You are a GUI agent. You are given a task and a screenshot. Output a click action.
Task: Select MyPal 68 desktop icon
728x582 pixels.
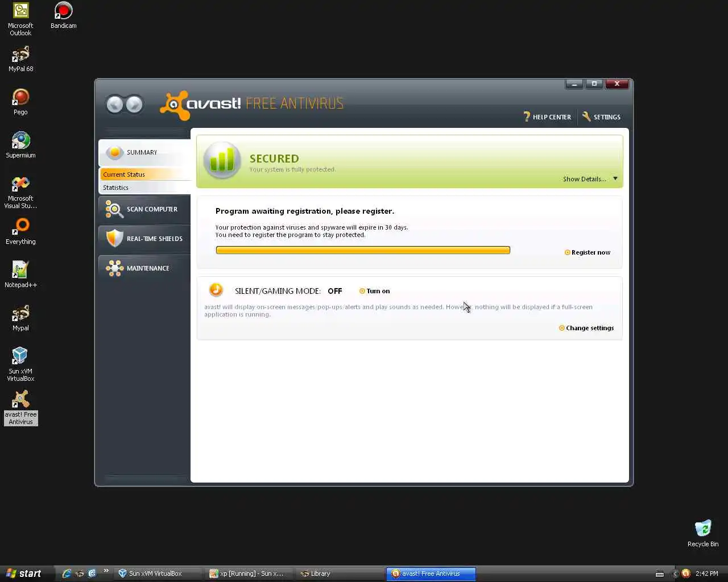(x=20, y=59)
